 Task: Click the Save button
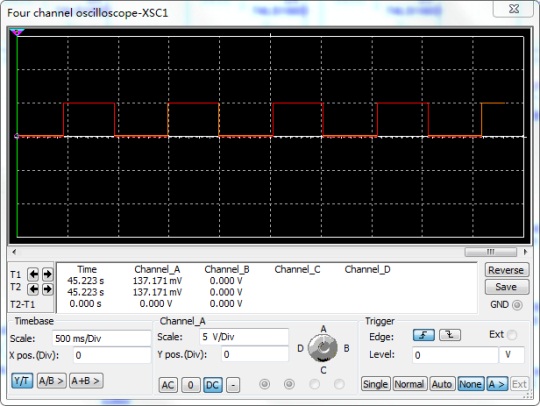[x=506, y=287]
